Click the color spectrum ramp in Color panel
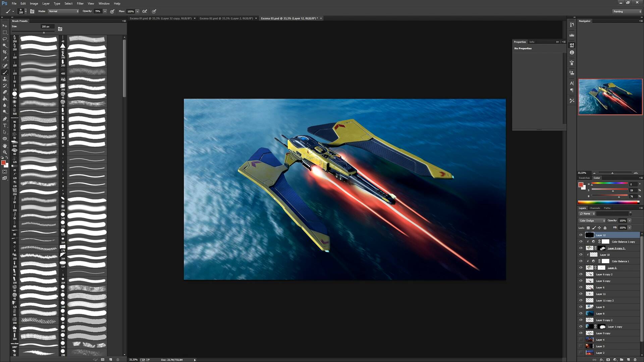The image size is (644, 362). click(x=608, y=202)
